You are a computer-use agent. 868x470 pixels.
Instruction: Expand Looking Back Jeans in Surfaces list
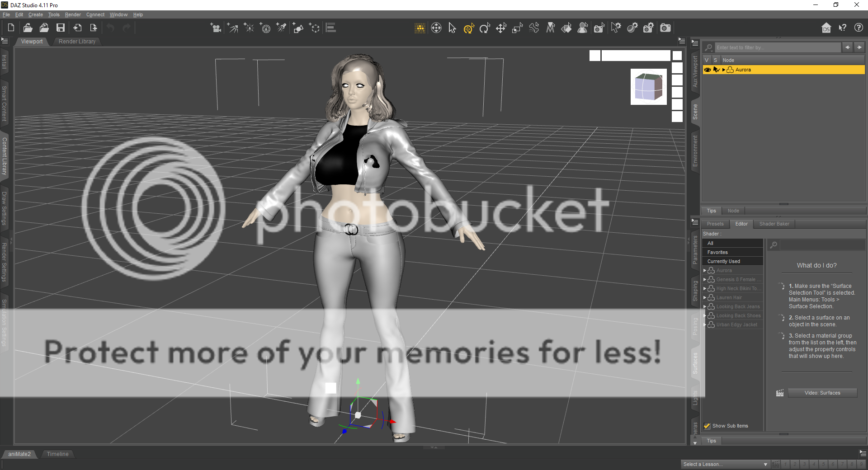click(x=705, y=306)
